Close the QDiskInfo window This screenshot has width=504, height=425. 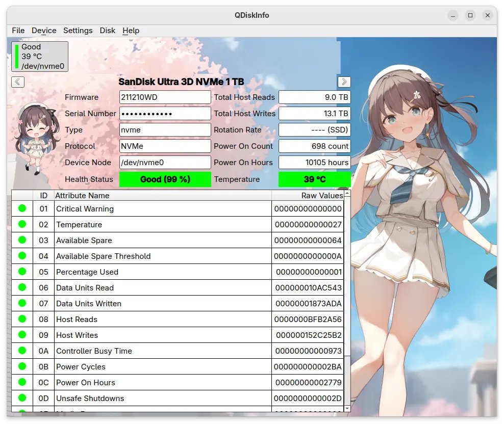coord(488,15)
